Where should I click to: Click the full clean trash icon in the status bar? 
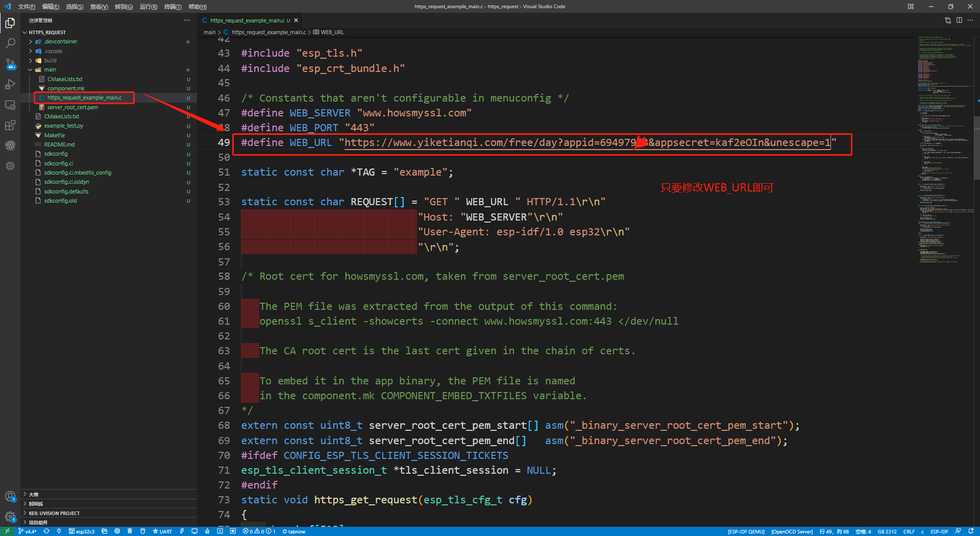click(x=130, y=531)
